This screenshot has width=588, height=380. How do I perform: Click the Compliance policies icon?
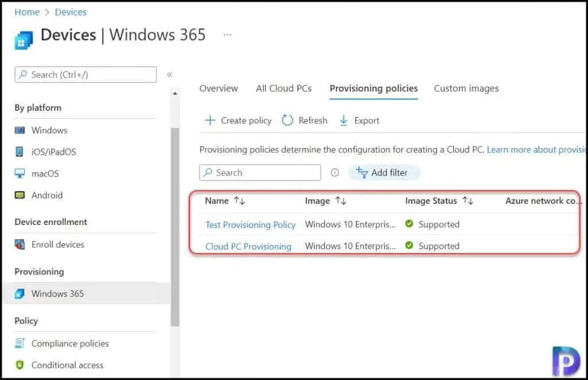pos(20,343)
